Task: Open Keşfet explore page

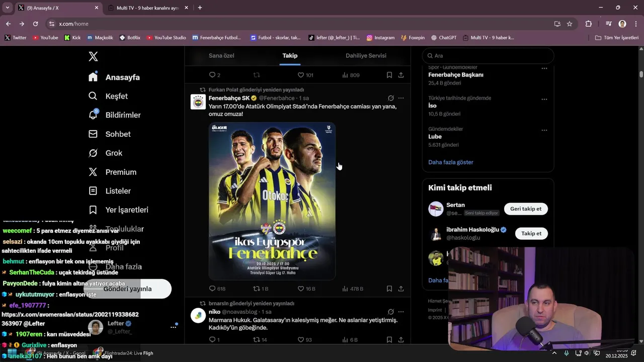Action: 108,96
